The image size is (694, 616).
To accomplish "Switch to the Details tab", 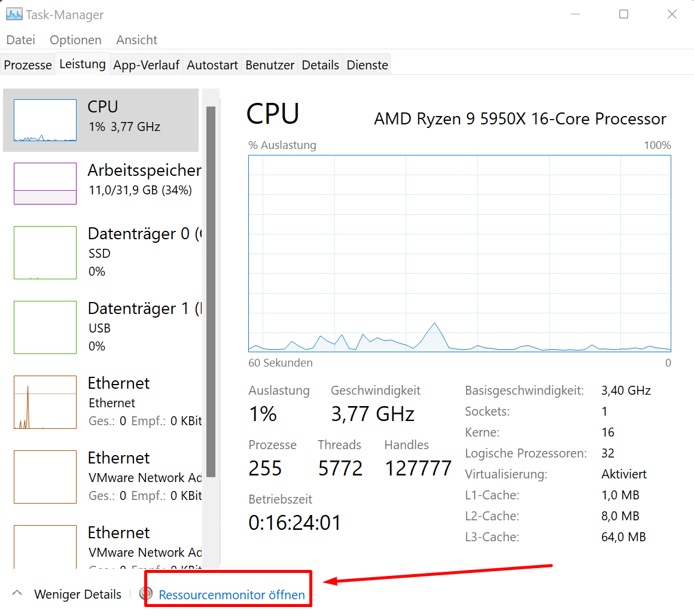I will [320, 65].
